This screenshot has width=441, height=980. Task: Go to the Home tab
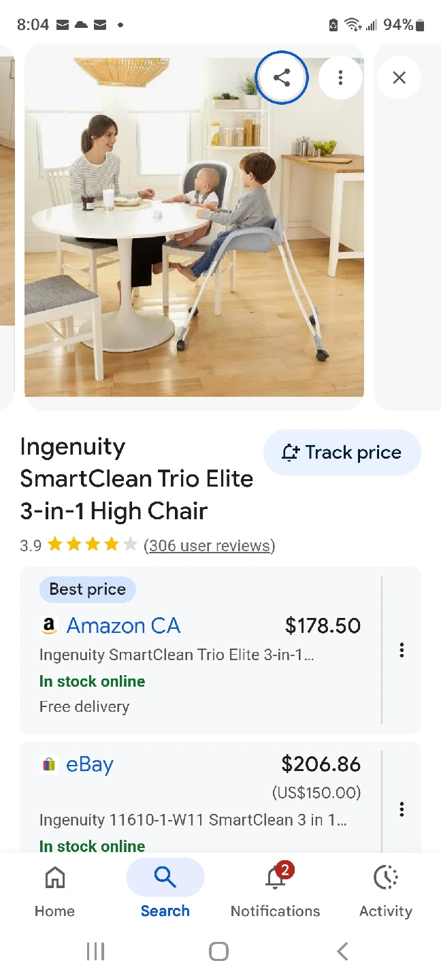54,889
